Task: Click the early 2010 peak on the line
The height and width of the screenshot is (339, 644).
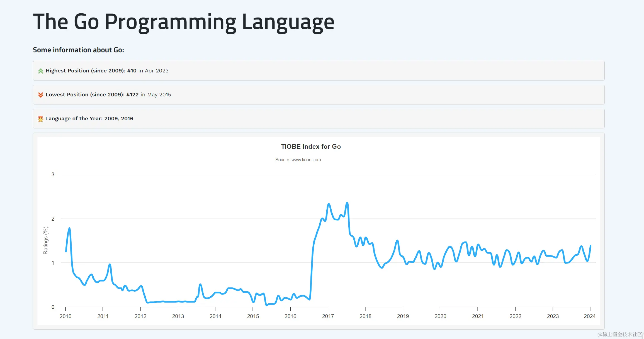Action: pyautogui.click(x=69, y=228)
